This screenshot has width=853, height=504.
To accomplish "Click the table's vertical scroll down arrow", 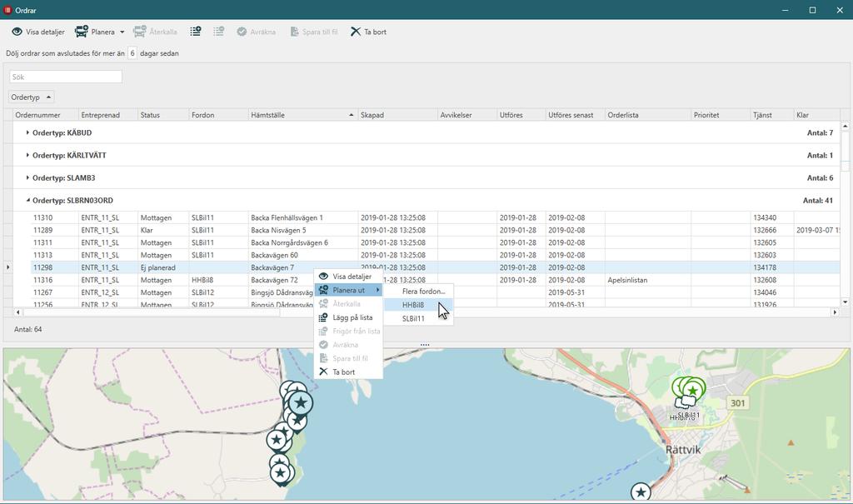I will pyautogui.click(x=845, y=302).
